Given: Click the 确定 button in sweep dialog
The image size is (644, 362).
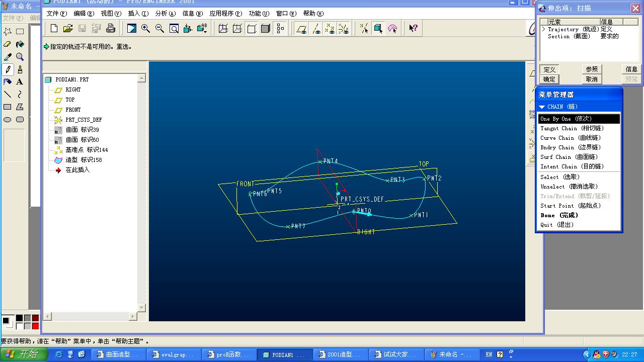Looking at the screenshot, I should [x=549, y=79].
